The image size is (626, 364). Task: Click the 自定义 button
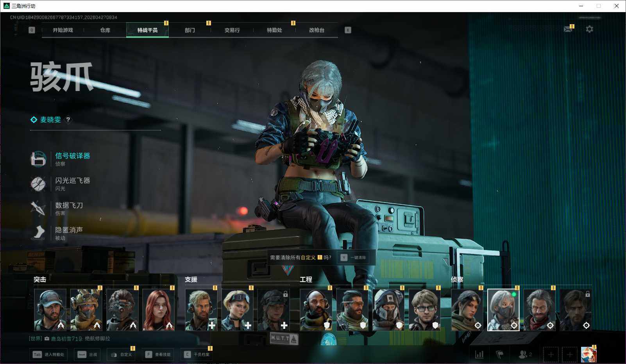click(x=122, y=355)
